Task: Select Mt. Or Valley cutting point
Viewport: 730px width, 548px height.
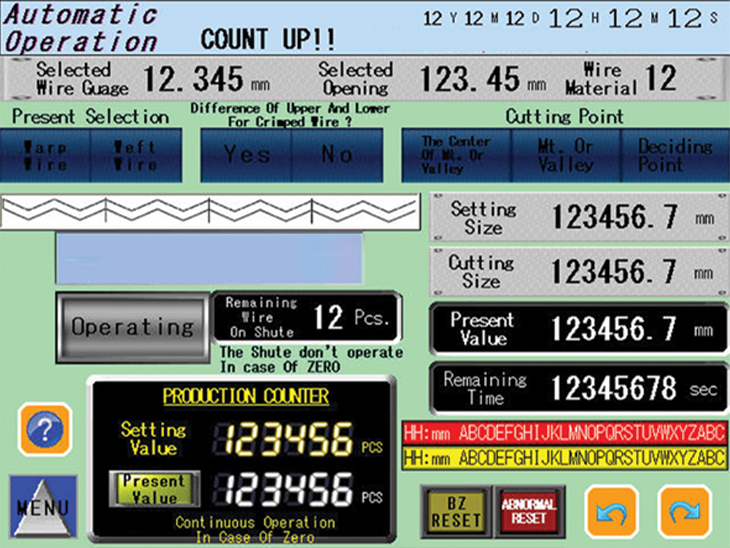Action: coord(566,155)
